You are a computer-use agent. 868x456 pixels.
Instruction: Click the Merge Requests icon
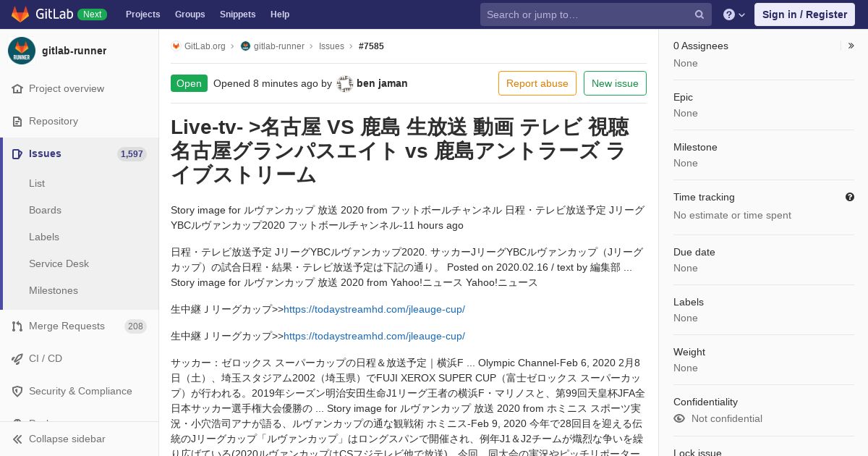(x=17, y=326)
